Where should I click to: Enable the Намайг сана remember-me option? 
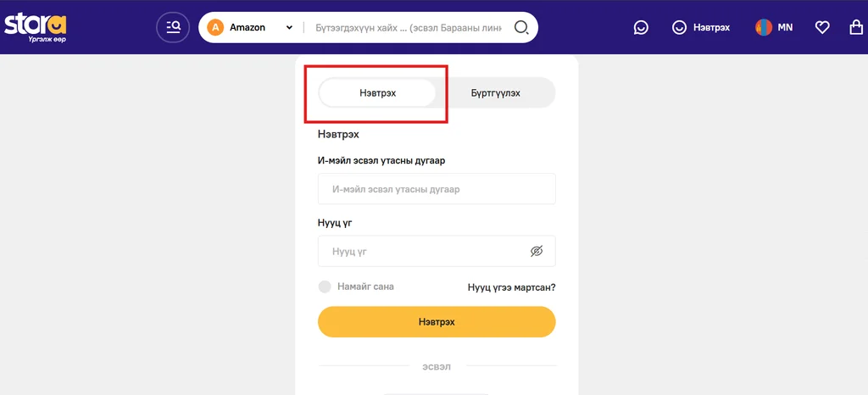325,287
